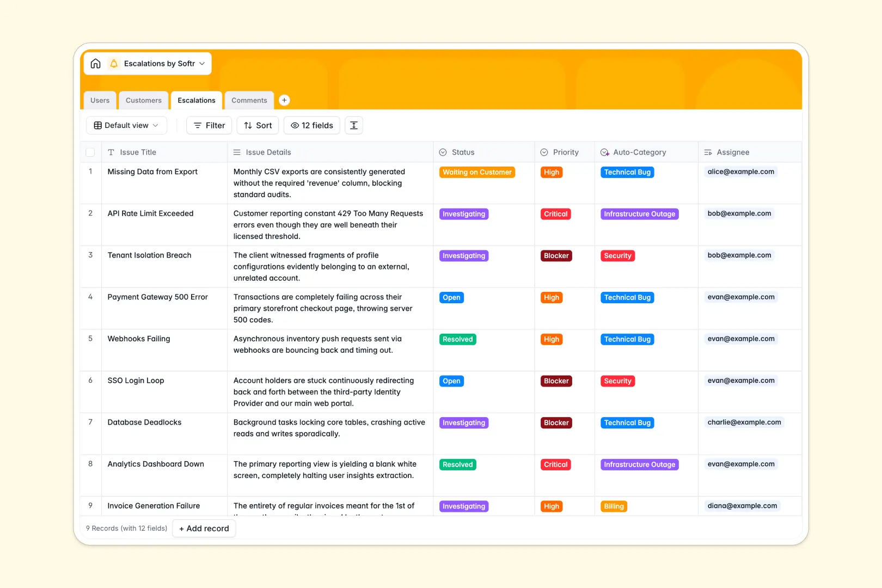Click the eye icon on 12 fields button
Viewport: 882px width, 588px height.
coord(294,125)
